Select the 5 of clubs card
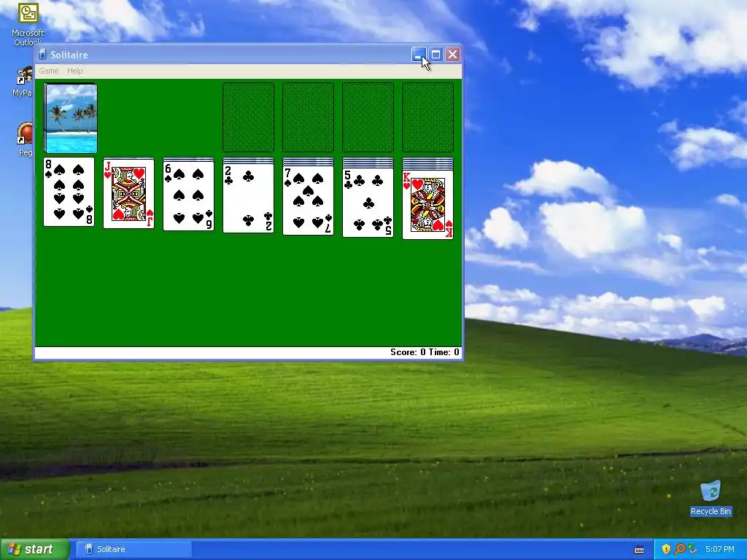Screen dimensions: 747x560 click(368, 201)
